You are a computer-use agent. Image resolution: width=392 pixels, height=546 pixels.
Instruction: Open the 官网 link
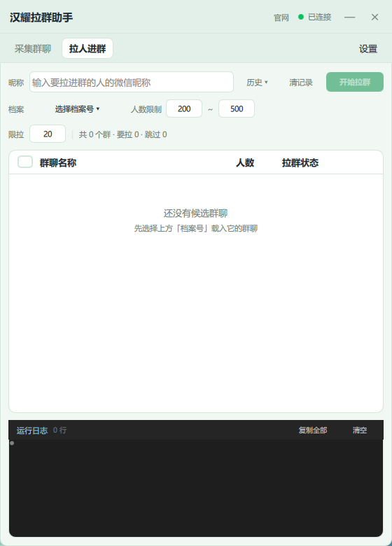click(x=281, y=17)
